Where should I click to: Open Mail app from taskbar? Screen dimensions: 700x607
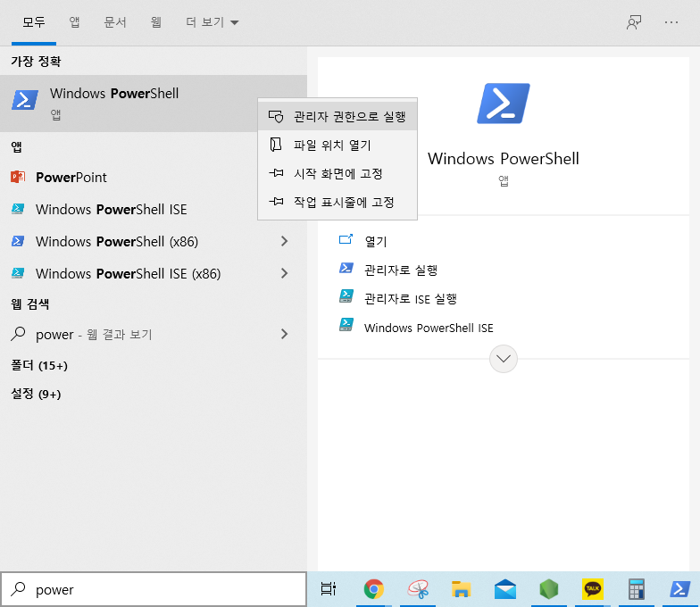pos(505,589)
